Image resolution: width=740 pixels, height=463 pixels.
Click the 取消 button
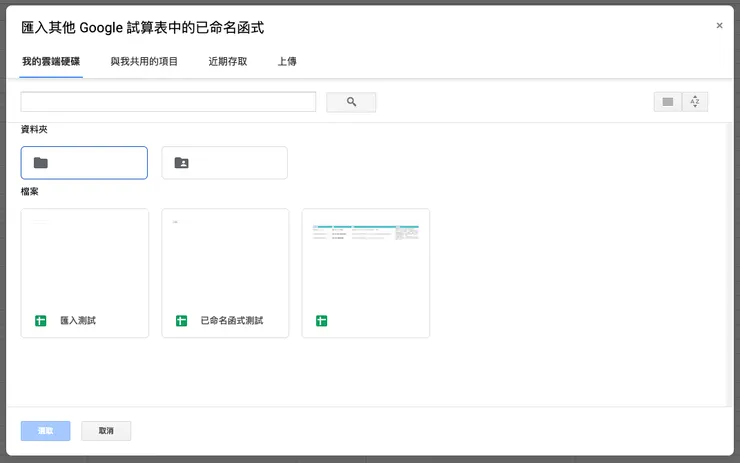(106, 431)
